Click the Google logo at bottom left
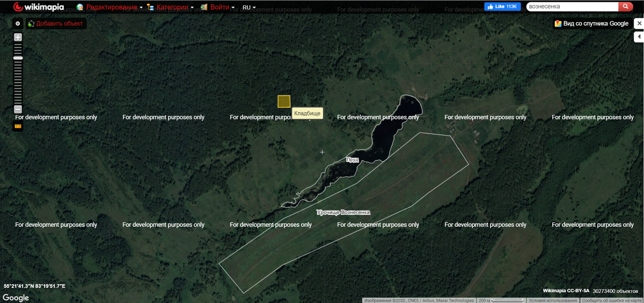The height and width of the screenshot is (303, 644). click(x=16, y=298)
